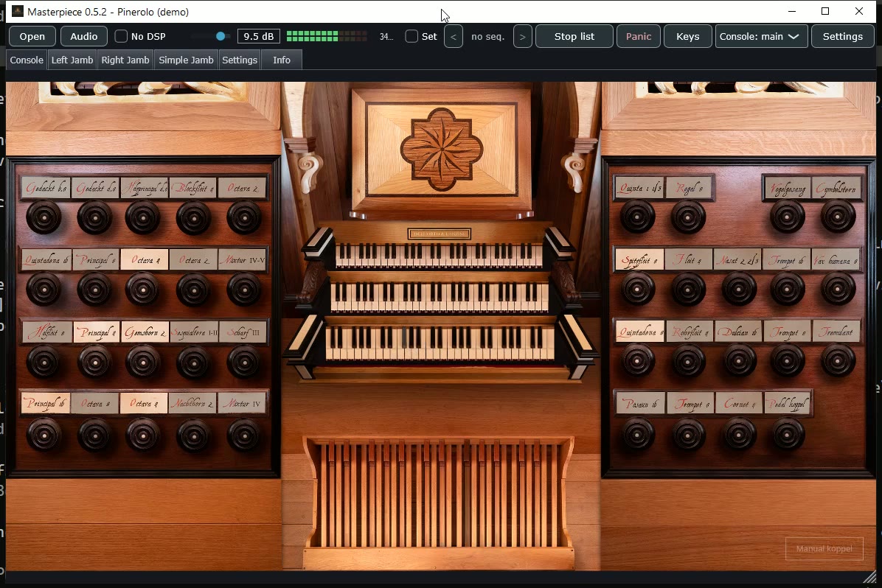Go to the previous sequence step arrow
The width and height of the screenshot is (882, 588).
[x=454, y=37]
